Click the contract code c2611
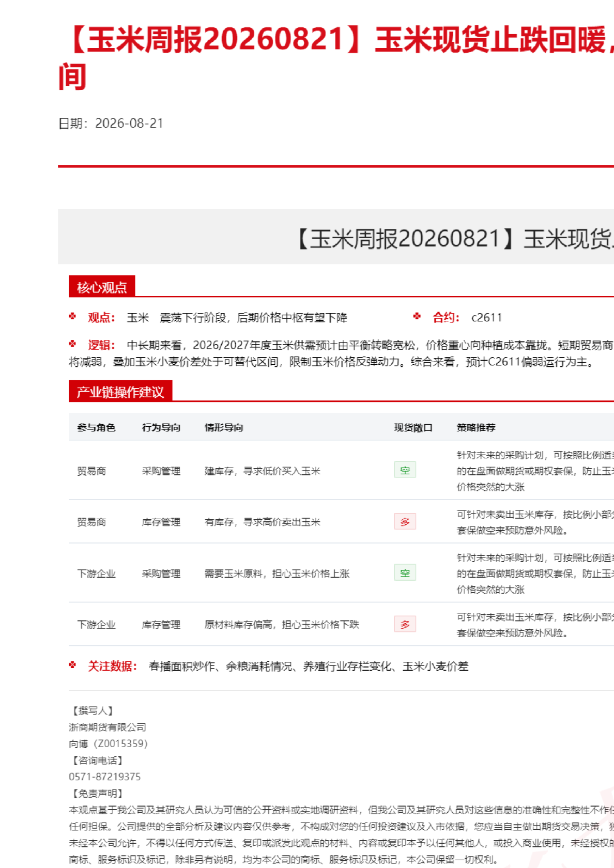The image size is (614, 868). [x=486, y=318]
